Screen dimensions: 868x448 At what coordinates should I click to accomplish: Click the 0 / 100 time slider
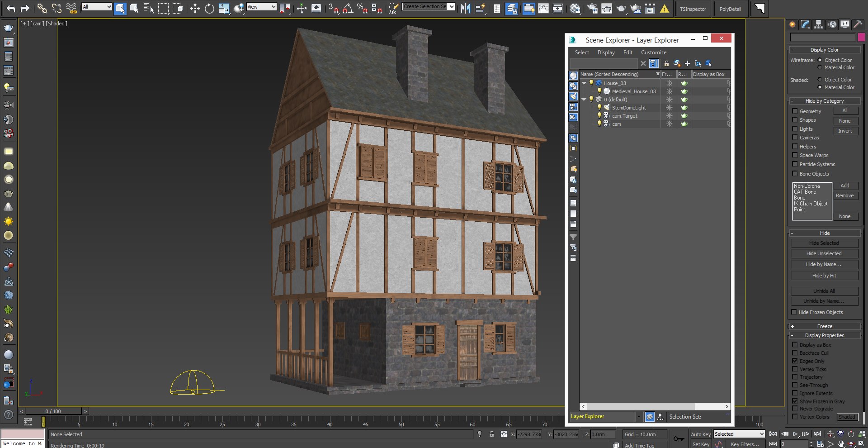[x=53, y=411]
